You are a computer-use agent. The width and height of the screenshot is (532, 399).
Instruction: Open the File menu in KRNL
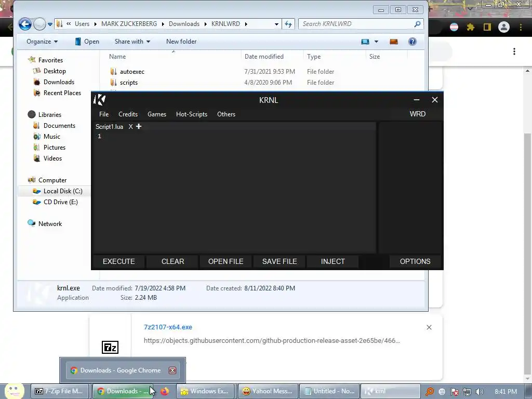104,114
